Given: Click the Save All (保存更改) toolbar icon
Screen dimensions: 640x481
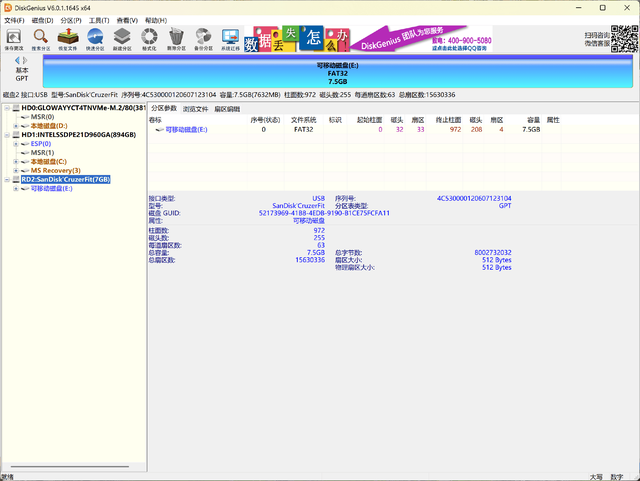Looking at the screenshot, I should point(14,37).
